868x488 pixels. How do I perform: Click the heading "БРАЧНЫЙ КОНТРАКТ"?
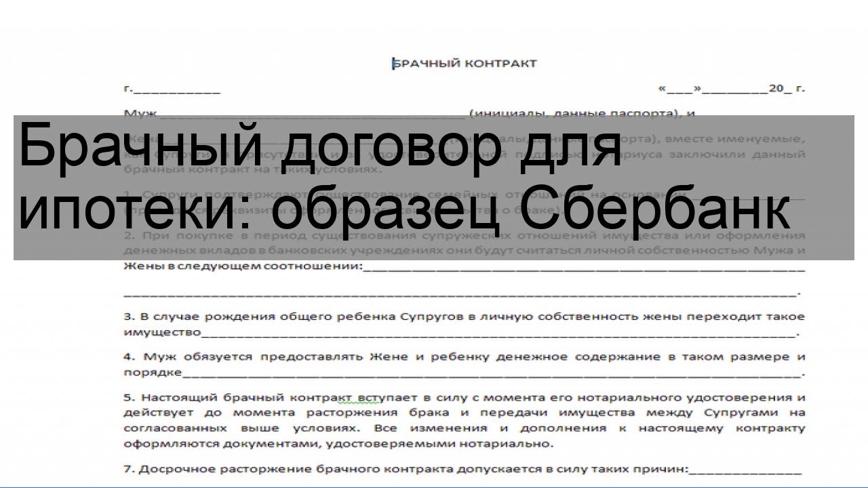465,64
